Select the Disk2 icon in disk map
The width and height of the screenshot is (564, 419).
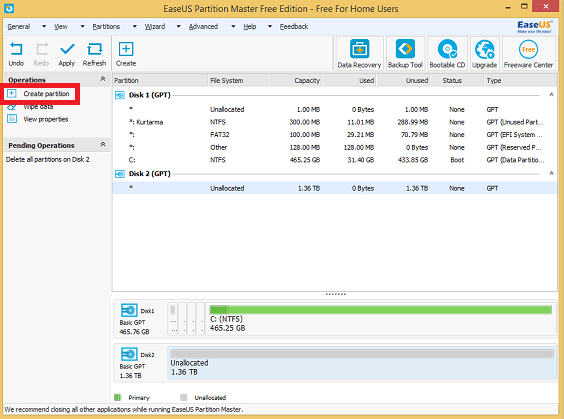click(x=129, y=354)
